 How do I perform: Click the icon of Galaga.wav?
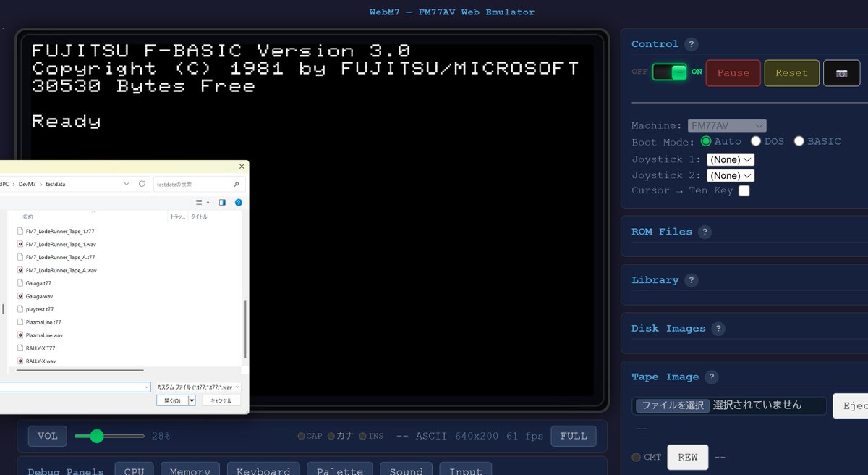20,296
